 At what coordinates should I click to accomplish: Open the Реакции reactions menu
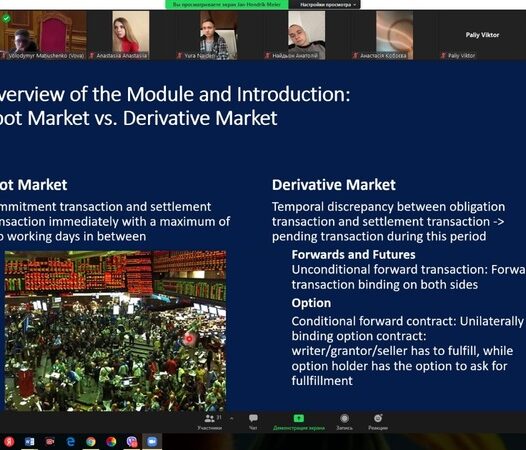tap(378, 422)
